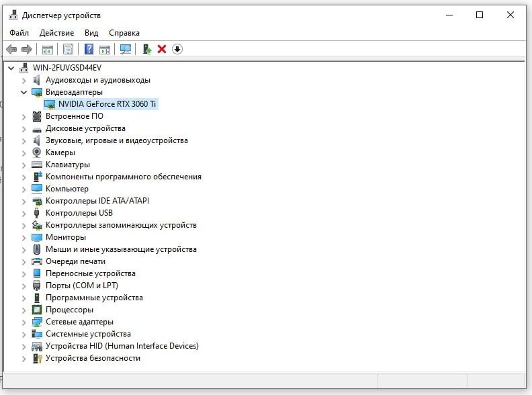The width and height of the screenshot is (532, 395).
Task: Click the Клавиатуры keyboard icon
Action: pyautogui.click(x=37, y=165)
